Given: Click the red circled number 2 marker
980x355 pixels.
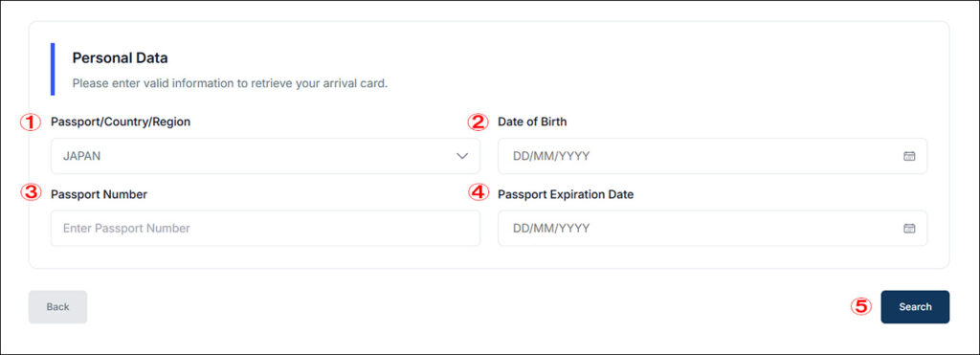Looking at the screenshot, I should (x=479, y=122).
